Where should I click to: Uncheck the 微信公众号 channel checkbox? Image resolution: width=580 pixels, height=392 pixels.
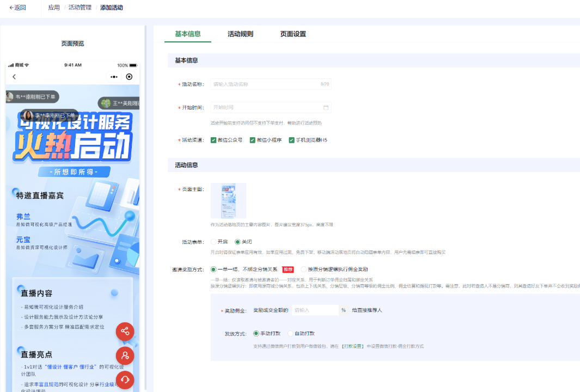click(213, 140)
